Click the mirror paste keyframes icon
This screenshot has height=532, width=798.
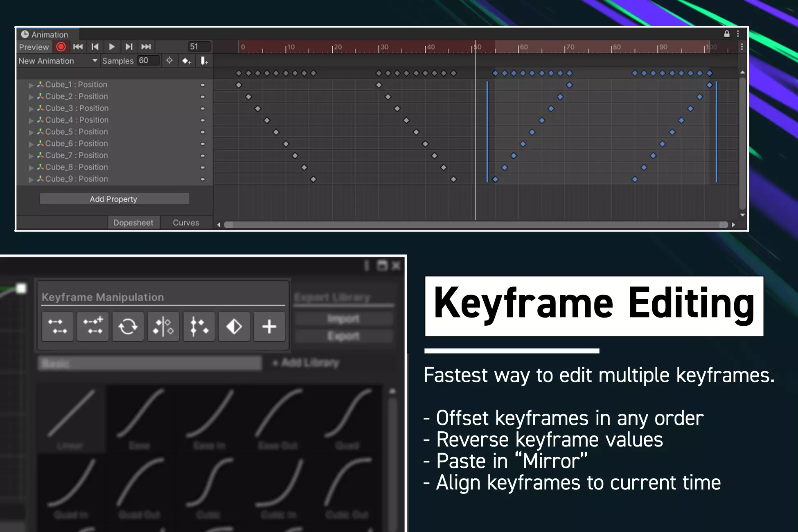tap(163, 327)
